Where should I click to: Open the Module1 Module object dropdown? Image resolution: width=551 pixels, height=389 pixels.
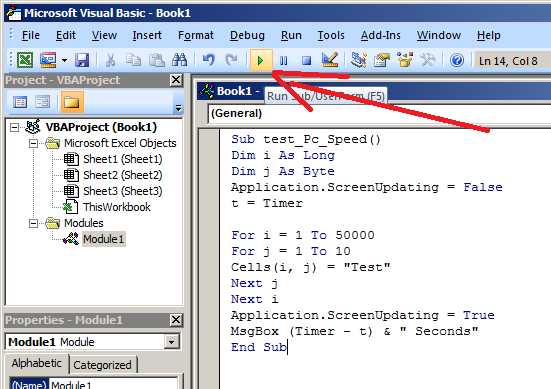pyautogui.click(x=172, y=342)
